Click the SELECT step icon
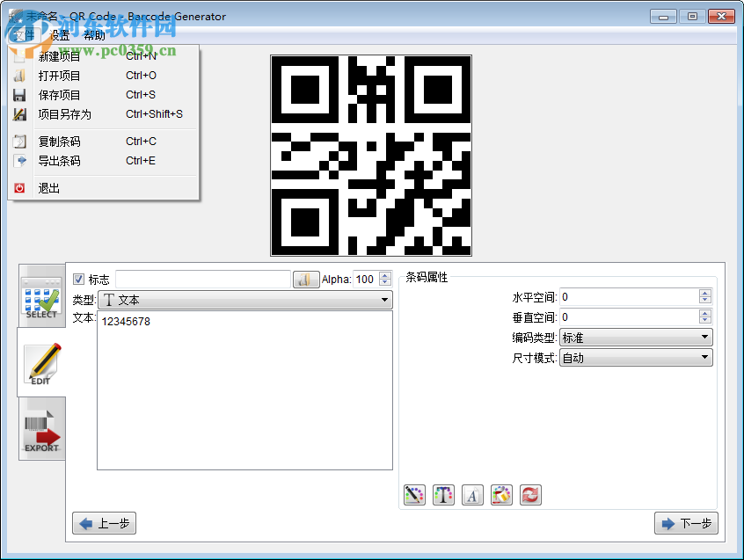744x560 pixels. point(41,296)
